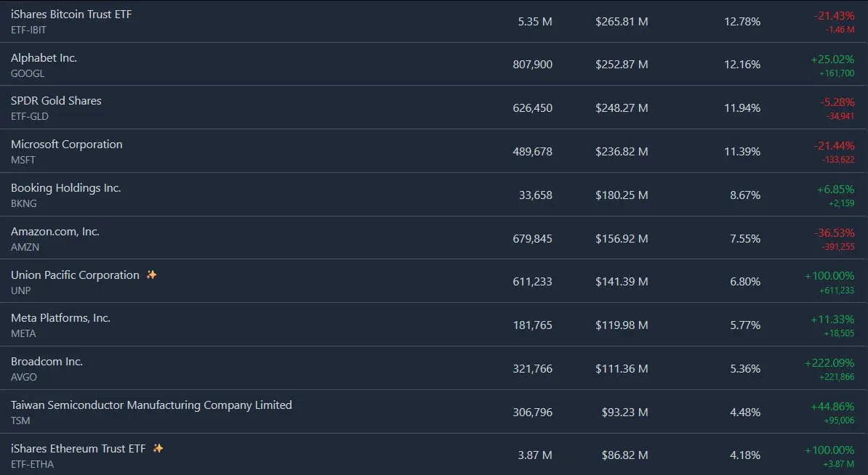This screenshot has width=868, height=475.
Task: Click the GOOGL ticker symbol
Action: click(28, 73)
